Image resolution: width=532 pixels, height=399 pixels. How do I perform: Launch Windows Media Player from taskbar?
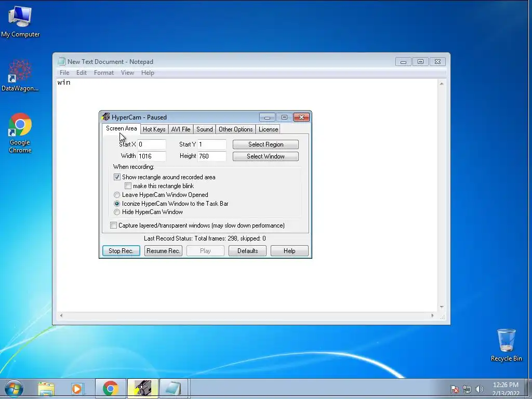77,389
